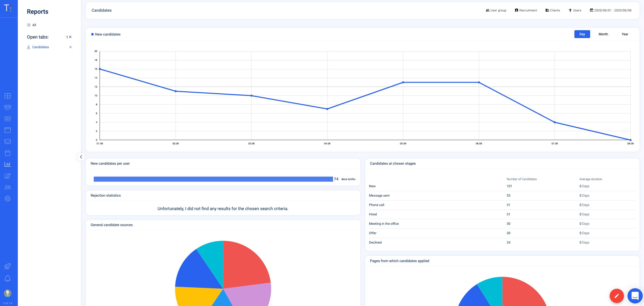Click the 'Average duration' column header
The width and height of the screenshot is (644, 306).
591,179
